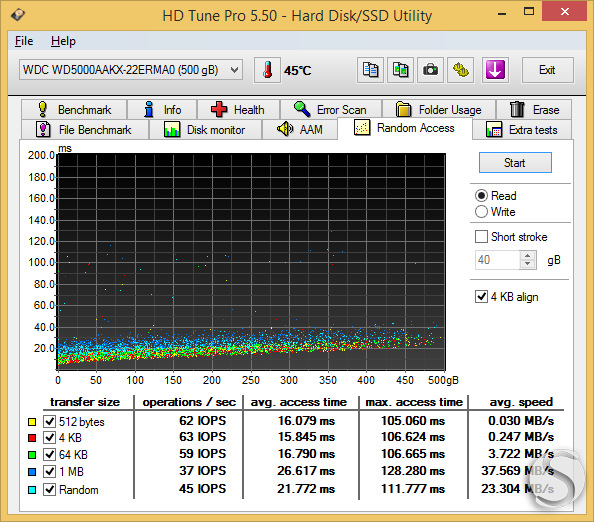Viewport: 594px width, 522px height.
Task: Click the Start button
Action: coord(515,163)
